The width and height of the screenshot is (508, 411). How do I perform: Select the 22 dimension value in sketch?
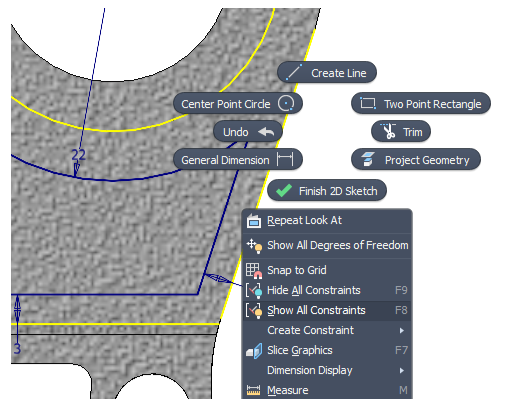tap(78, 155)
